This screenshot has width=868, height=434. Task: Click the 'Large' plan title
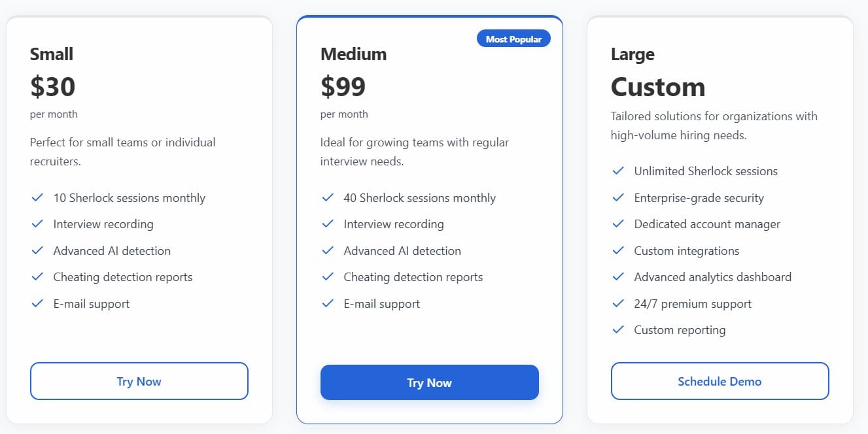coord(632,54)
